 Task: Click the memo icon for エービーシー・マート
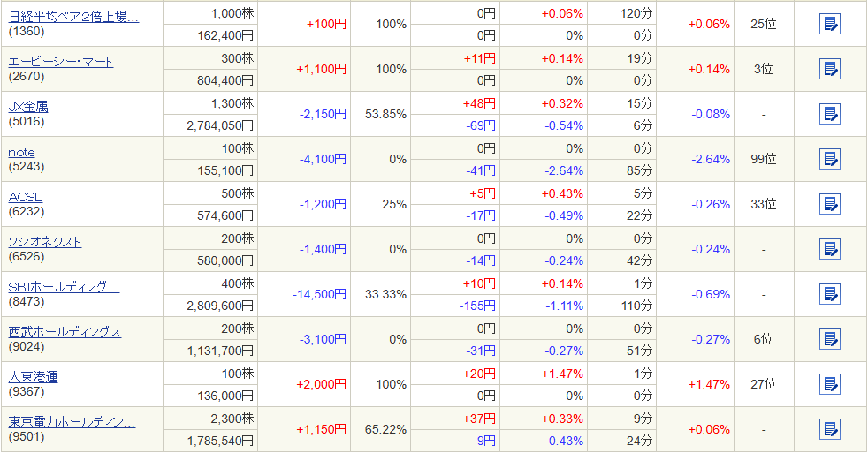(829, 69)
